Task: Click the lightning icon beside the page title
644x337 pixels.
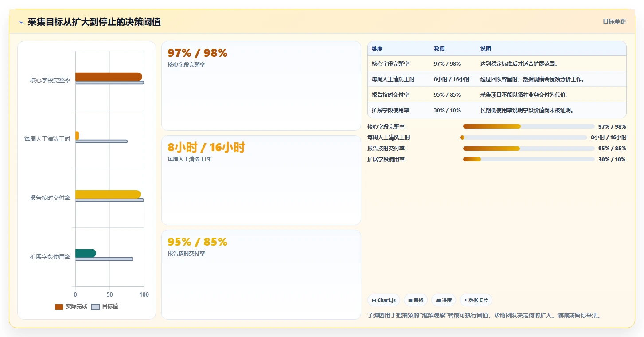Action: pyautogui.click(x=21, y=22)
